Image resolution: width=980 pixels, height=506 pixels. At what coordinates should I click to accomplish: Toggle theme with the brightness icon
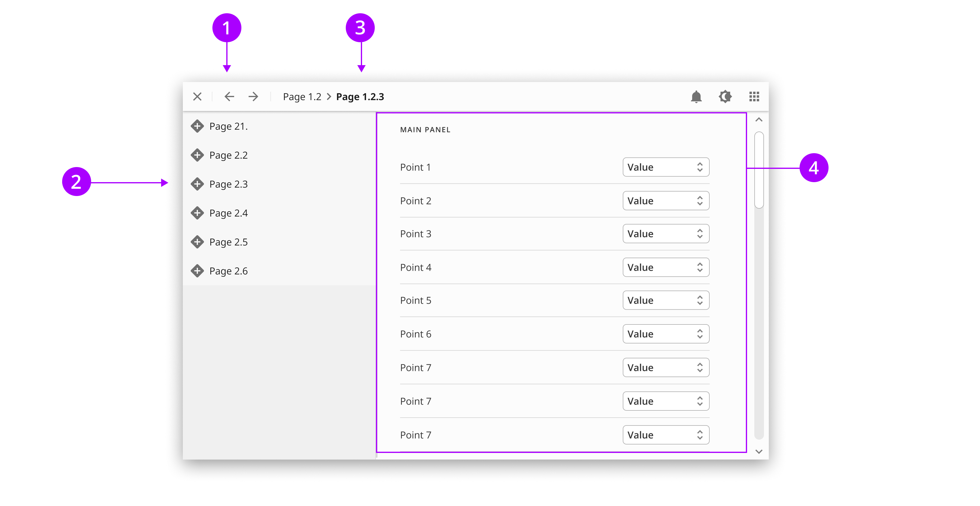pyautogui.click(x=725, y=96)
